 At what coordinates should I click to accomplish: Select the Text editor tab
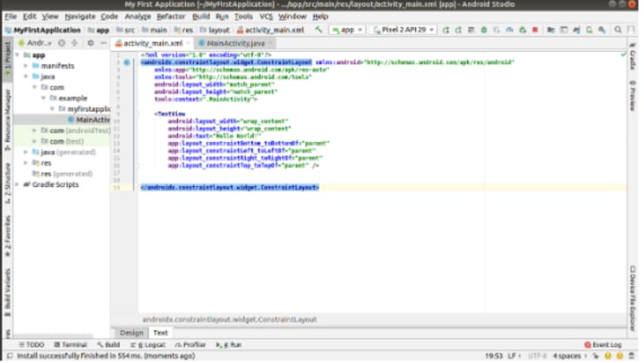pyautogui.click(x=160, y=333)
